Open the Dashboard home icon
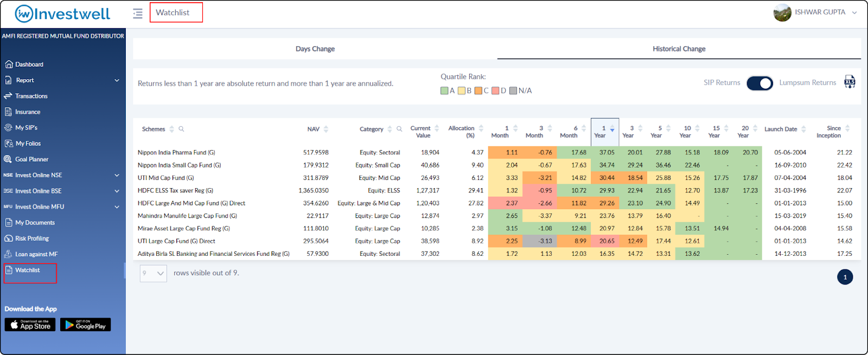The image size is (868, 355). click(x=9, y=64)
